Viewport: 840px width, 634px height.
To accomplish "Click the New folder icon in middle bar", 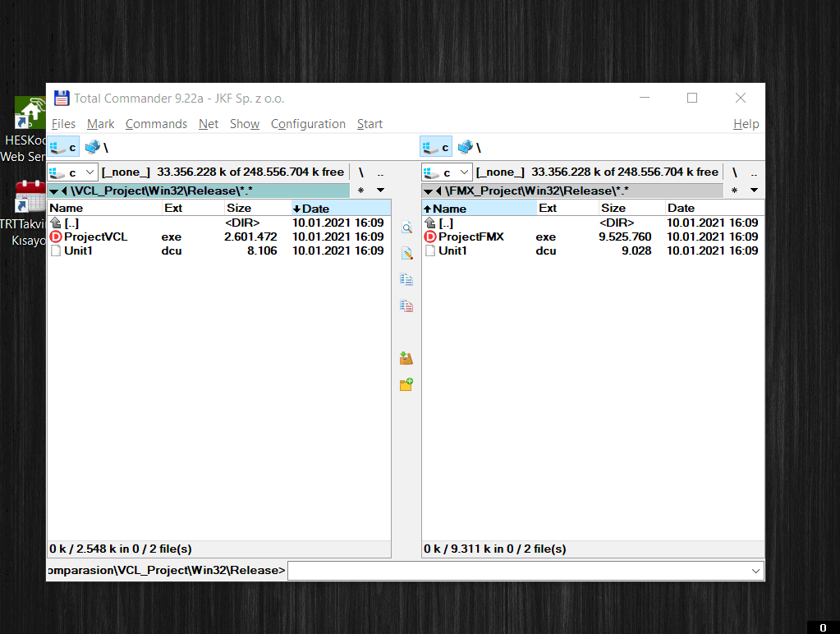I will (406, 384).
